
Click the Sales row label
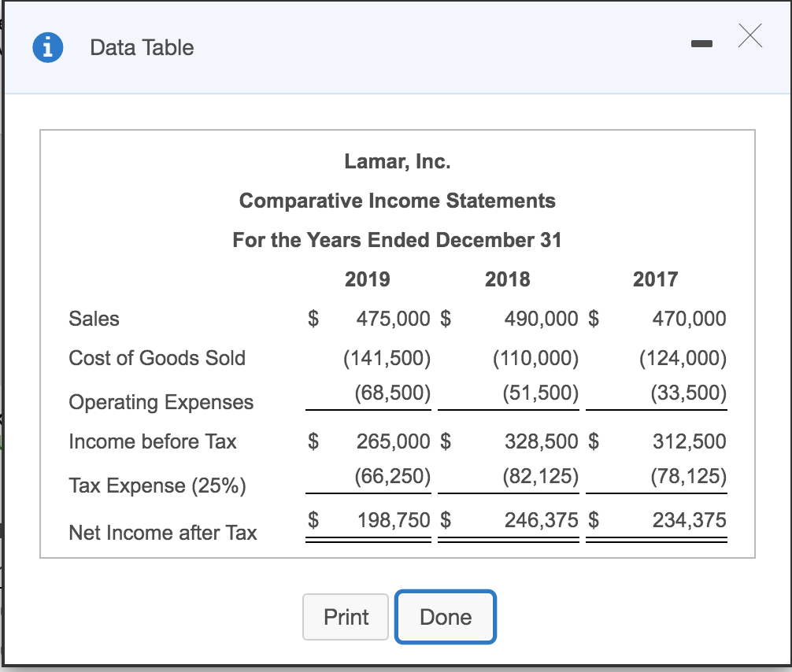(94, 319)
